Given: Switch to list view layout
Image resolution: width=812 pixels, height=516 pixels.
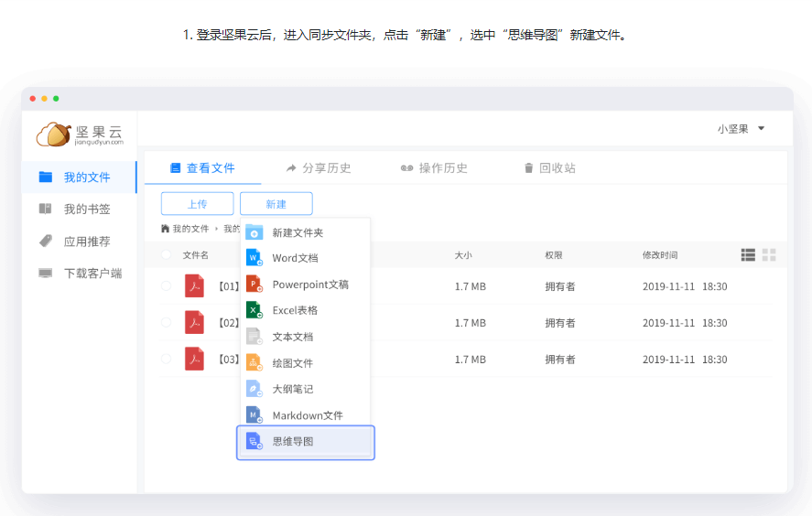Looking at the screenshot, I should click(x=748, y=254).
